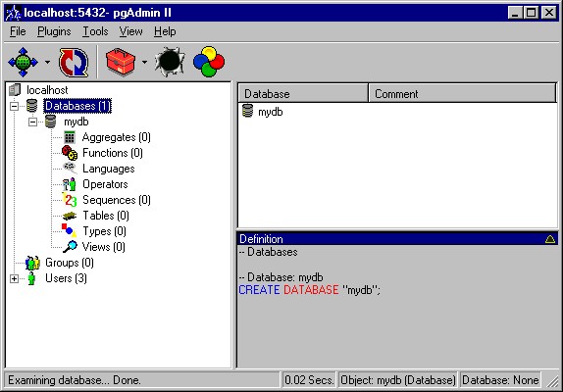
Task: Click the Connect globe-arrows toolbar icon
Action: coord(23,62)
